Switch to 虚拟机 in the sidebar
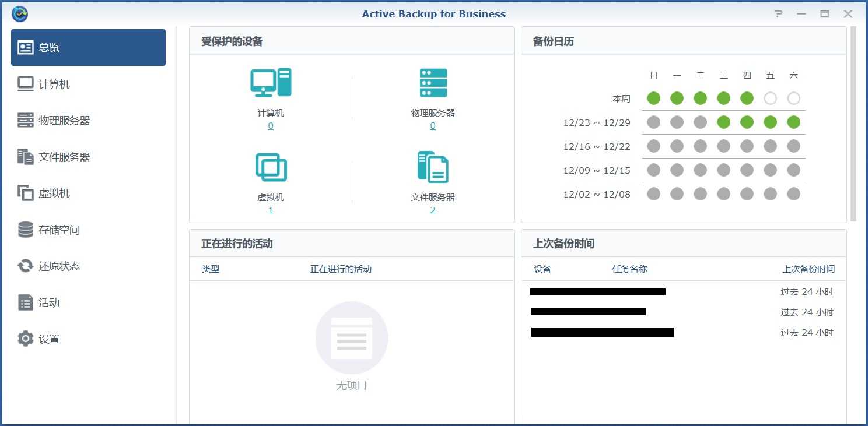 coord(88,193)
